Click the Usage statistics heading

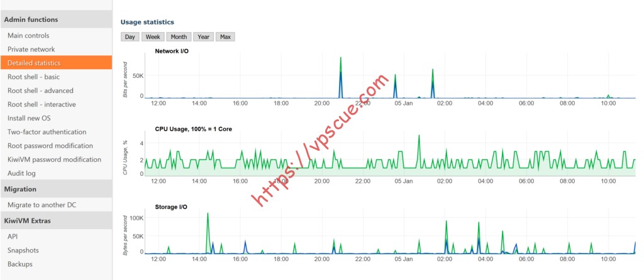147,22
